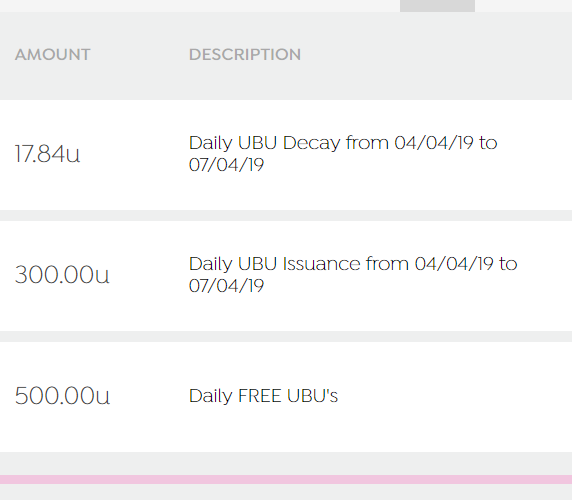This screenshot has height=500, width=572.
Task: Open the Daily UBU Issuance transaction row
Action: point(286,276)
